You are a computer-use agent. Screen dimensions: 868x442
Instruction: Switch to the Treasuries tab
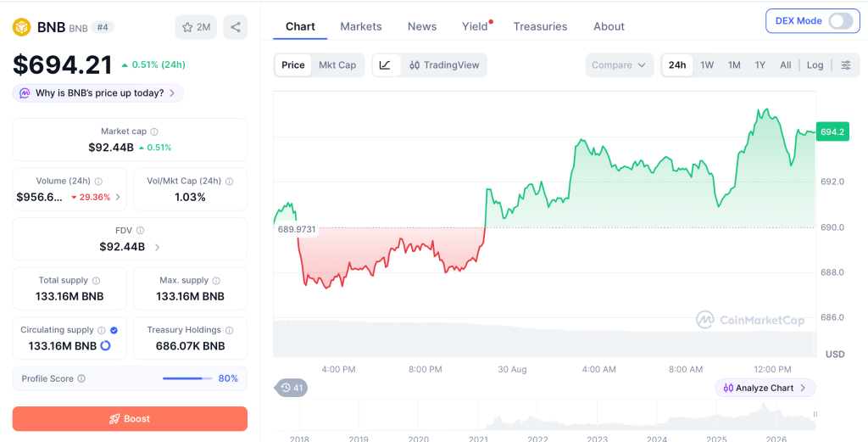(x=540, y=26)
